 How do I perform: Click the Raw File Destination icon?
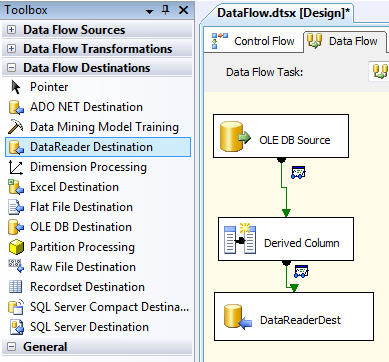click(x=16, y=266)
